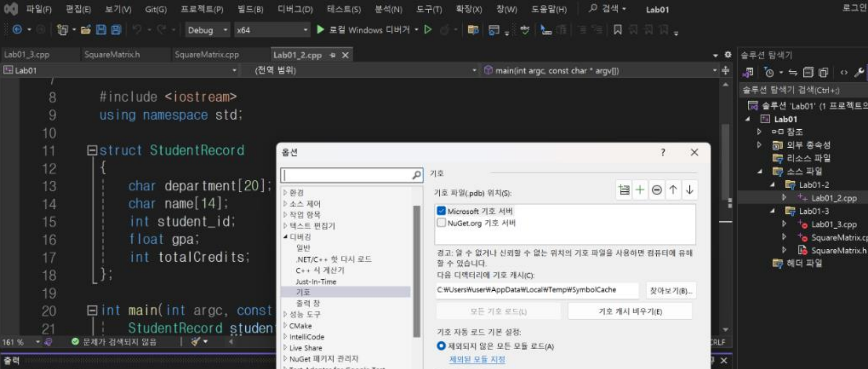
Task: Click the find in files folder icon
Action: tap(473, 30)
